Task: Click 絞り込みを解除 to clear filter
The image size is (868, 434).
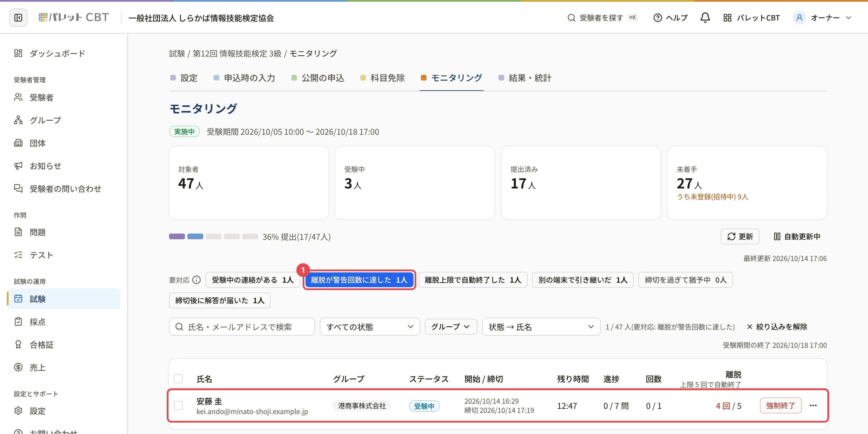Action: tap(777, 327)
